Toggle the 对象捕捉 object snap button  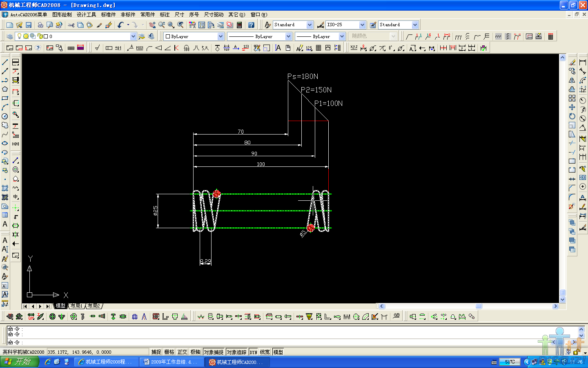point(214,352)
